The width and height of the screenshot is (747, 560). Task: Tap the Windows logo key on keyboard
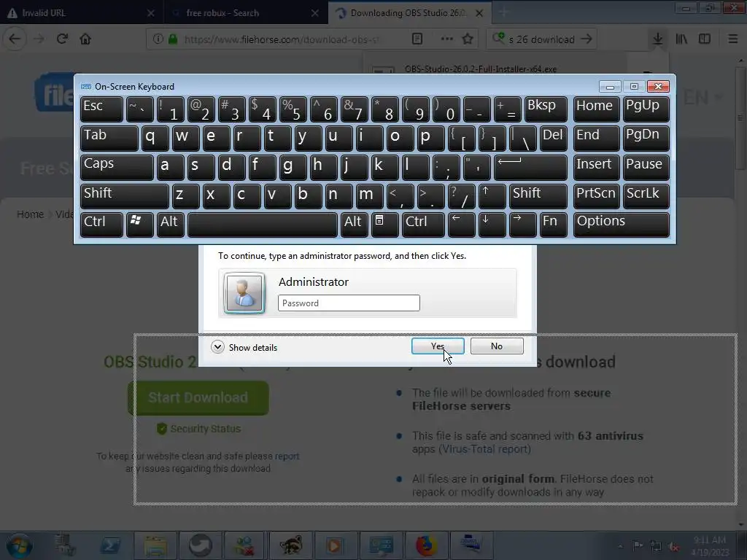point(139,225)
